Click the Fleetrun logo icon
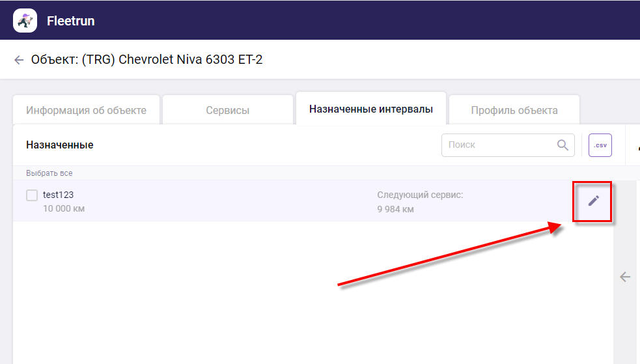 click(25, 20)
